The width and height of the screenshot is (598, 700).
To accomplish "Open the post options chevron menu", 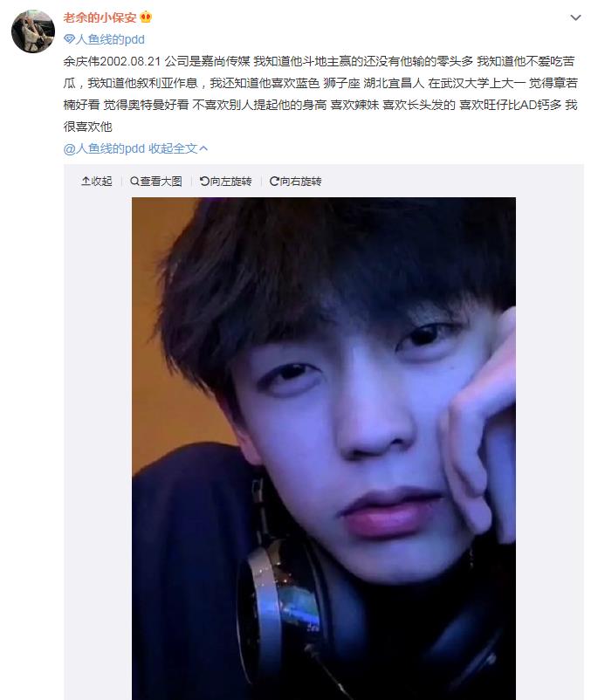I will point(575,17).
